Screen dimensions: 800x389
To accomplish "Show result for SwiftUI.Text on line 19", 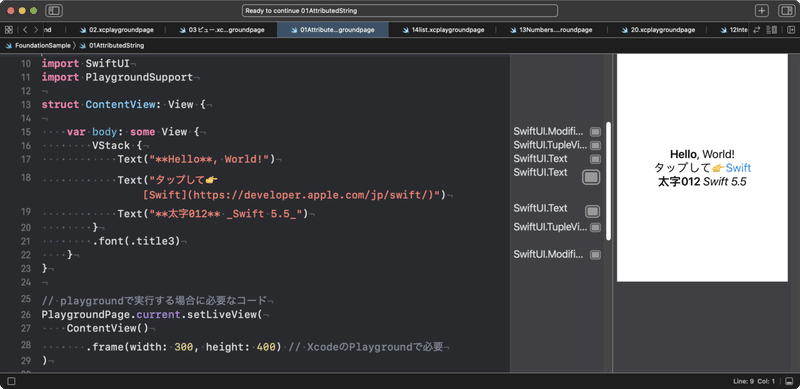I will coord(592,211).
